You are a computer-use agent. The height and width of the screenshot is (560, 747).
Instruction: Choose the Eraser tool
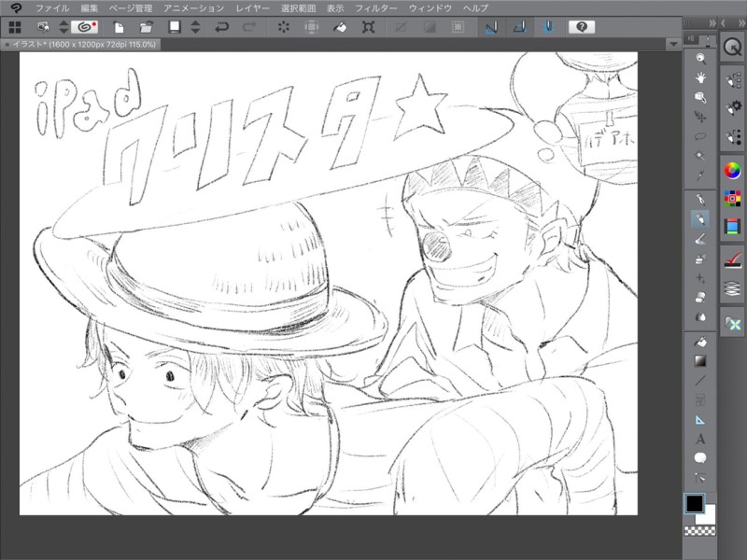click(700, 297)
